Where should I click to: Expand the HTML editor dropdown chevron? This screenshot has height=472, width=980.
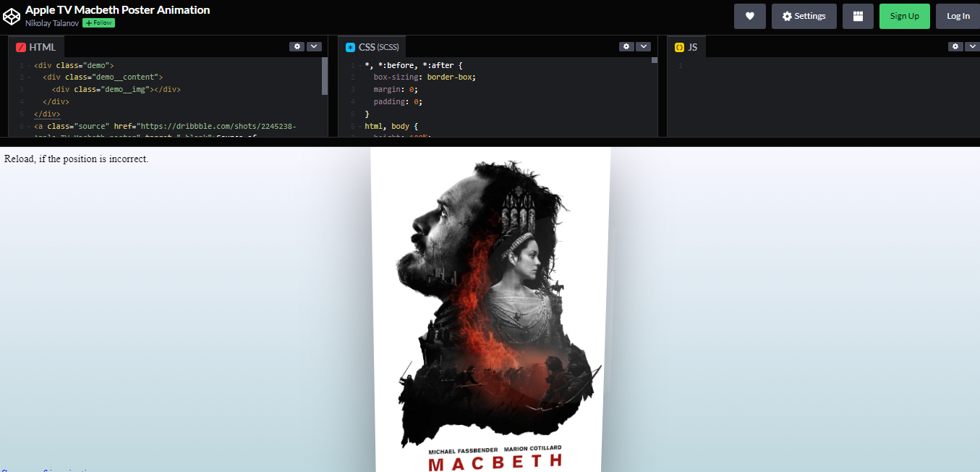point(314,46)
